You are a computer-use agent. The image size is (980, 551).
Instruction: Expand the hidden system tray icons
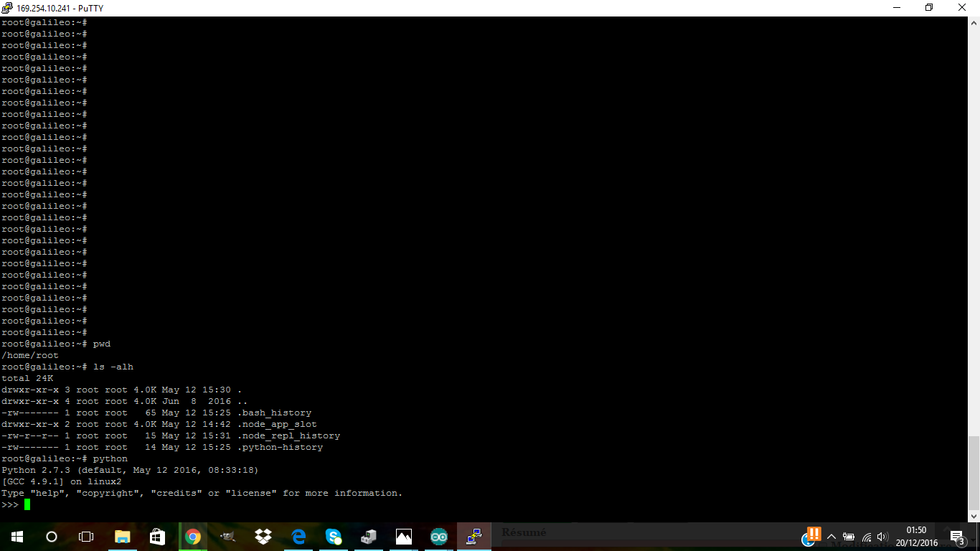coord(831,537)
